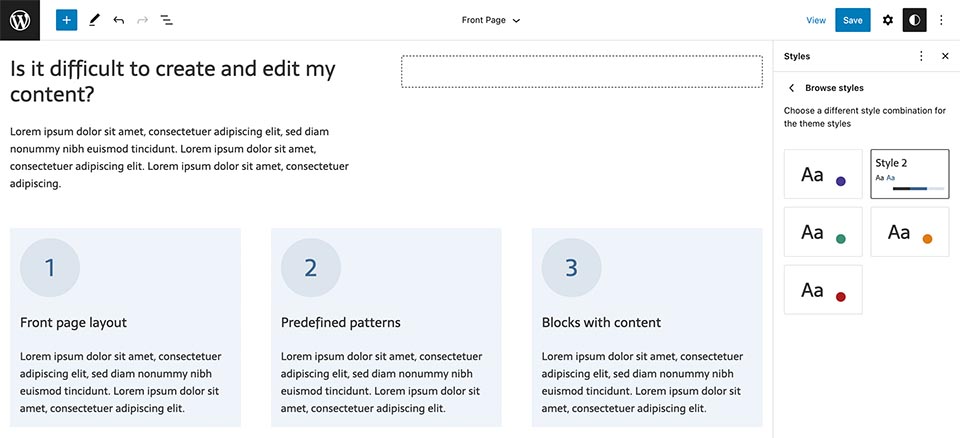Viewport: 960px width, 438px height.
Task: Open the List View icon
Action: click(x=167, y=20)
